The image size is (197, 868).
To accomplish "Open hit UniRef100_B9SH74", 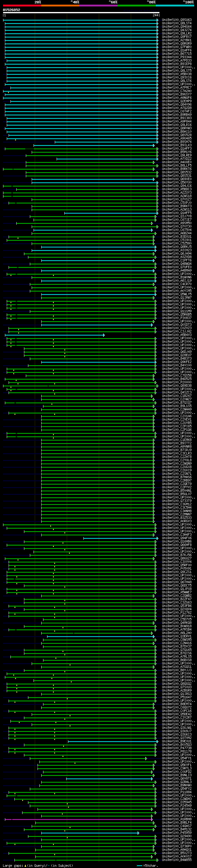I will (176, 142).
